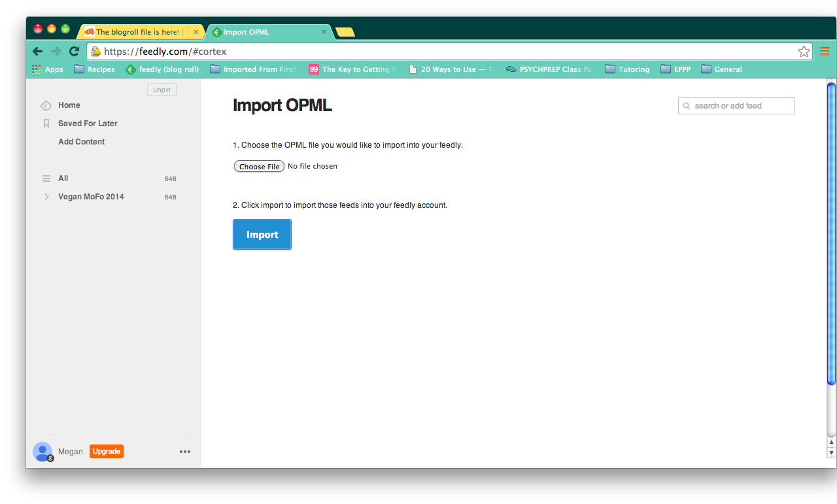
Task: Click the blue Import button
Action: point(262,235)
